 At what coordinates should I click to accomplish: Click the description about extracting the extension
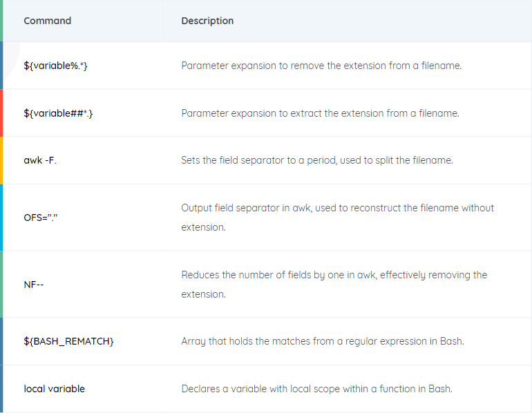pos(320,113)
